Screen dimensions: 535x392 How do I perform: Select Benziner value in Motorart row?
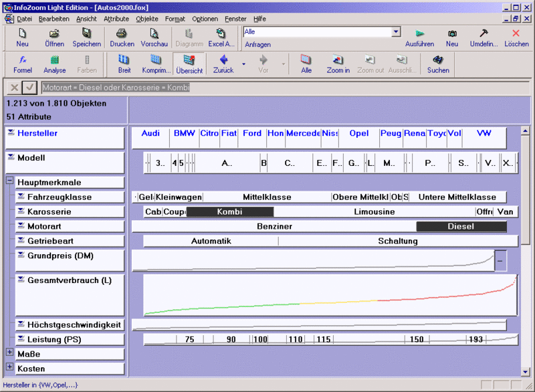(274, 227)
